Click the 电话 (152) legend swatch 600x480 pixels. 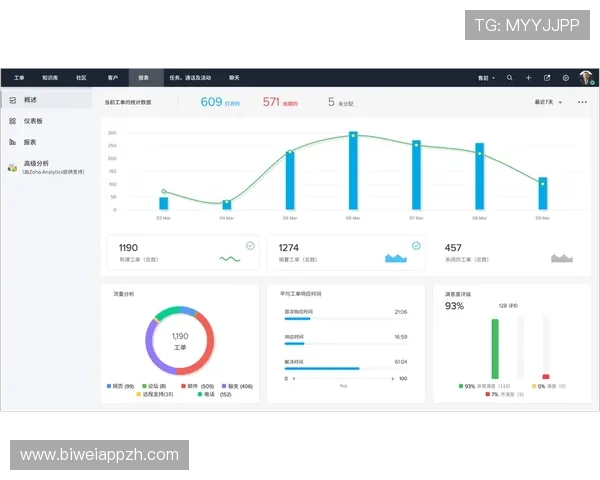tap(200, 394)
